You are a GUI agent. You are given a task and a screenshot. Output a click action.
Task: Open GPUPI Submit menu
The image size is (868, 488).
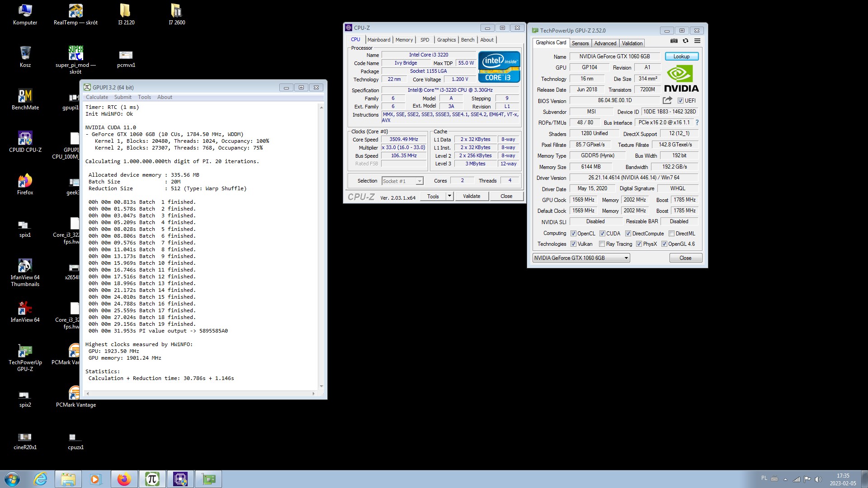pos(123,97)
